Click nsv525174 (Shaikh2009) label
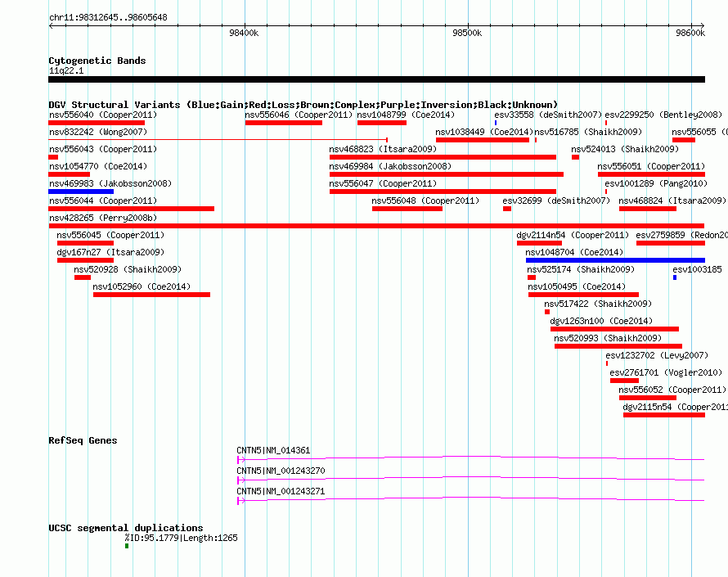 581,269
